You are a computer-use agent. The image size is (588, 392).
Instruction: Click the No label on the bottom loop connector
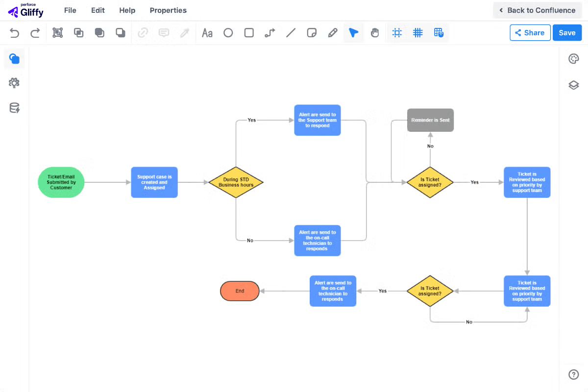pyautogui.click(x=469, y=322)
